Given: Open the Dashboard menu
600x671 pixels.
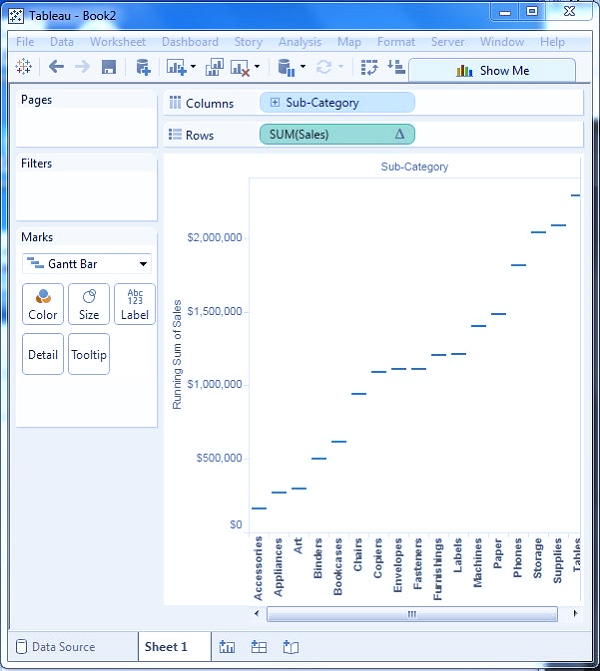Looking at the screenshot, I should (190, 42).
